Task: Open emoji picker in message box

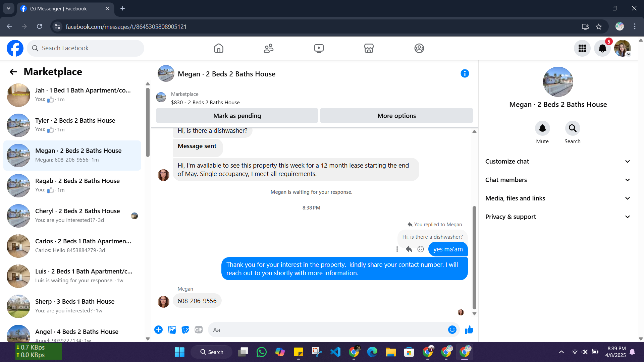Action: [452, 330]
